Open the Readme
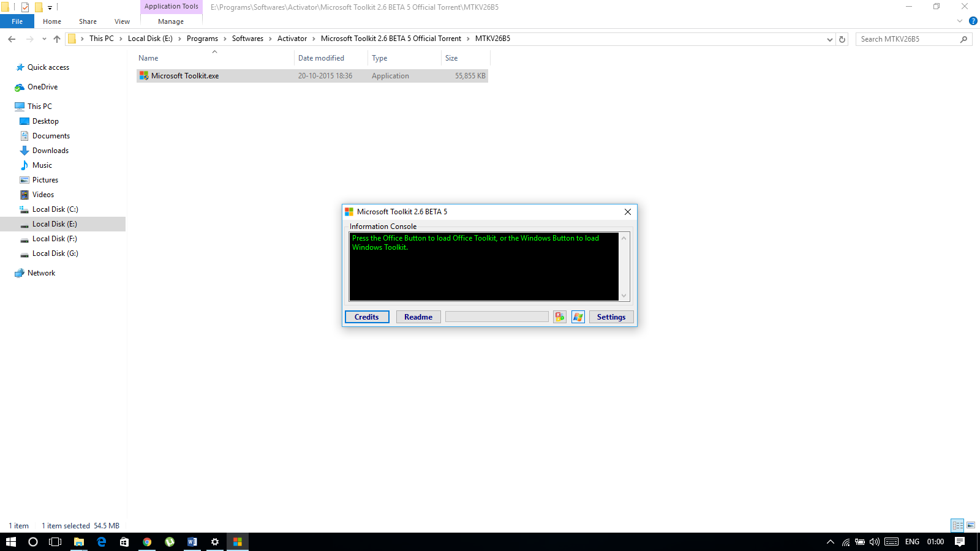Screen dimensions: 980x551 coord(418,317)
